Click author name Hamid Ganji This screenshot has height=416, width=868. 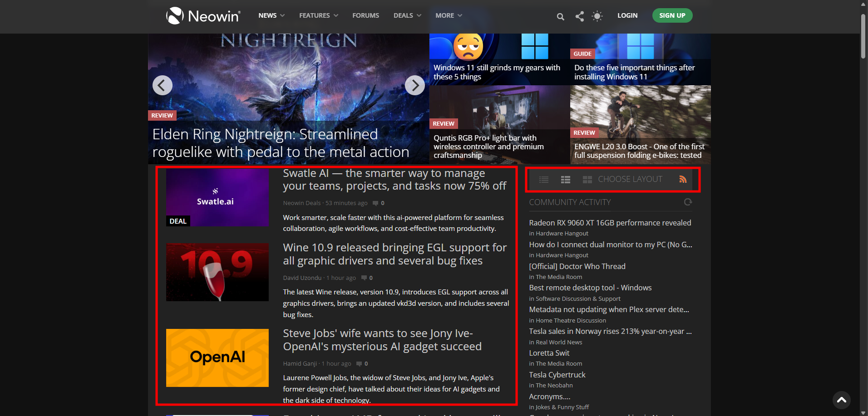pyautogui.click(x=300, y=363)
